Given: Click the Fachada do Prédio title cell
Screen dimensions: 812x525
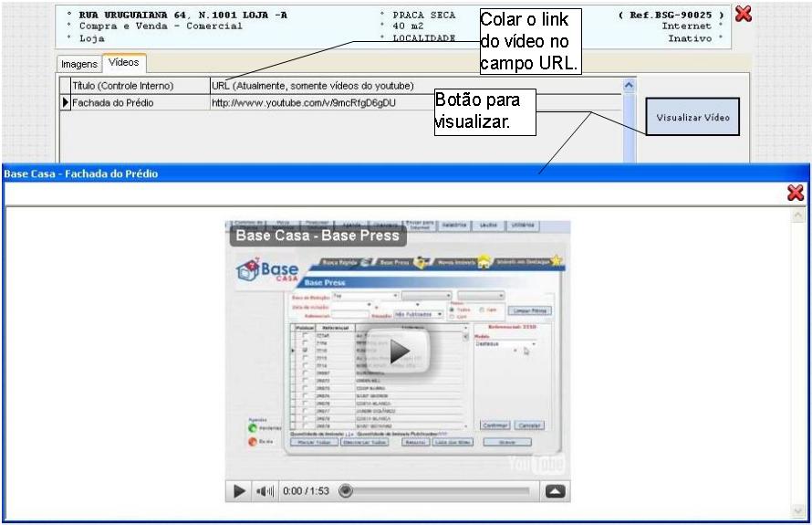Looking at the screenshot, I should click(x=139, y=103).
